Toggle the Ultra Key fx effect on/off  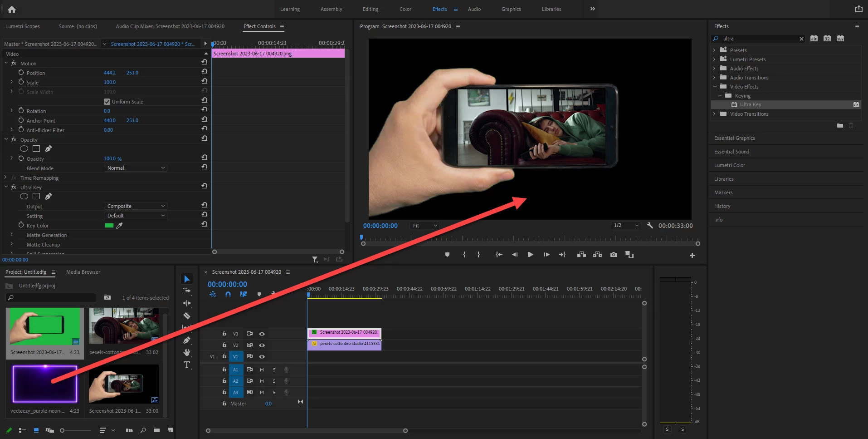point(14,187)
